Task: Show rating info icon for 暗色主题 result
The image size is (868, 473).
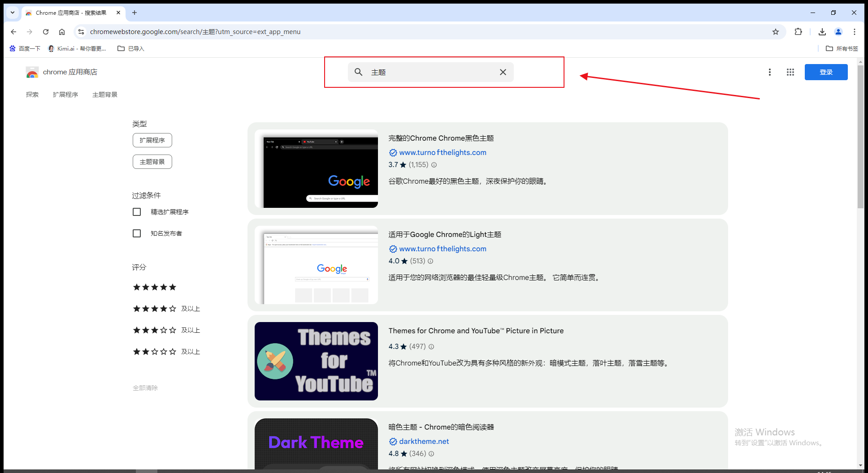Action: tap(431, 454)
